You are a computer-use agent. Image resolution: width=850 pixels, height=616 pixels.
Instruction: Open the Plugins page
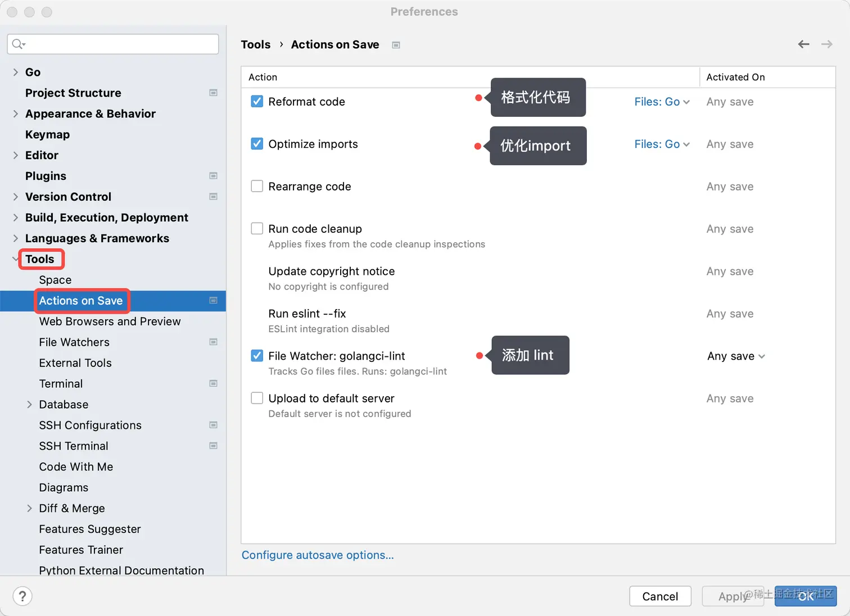pos(46,176)
